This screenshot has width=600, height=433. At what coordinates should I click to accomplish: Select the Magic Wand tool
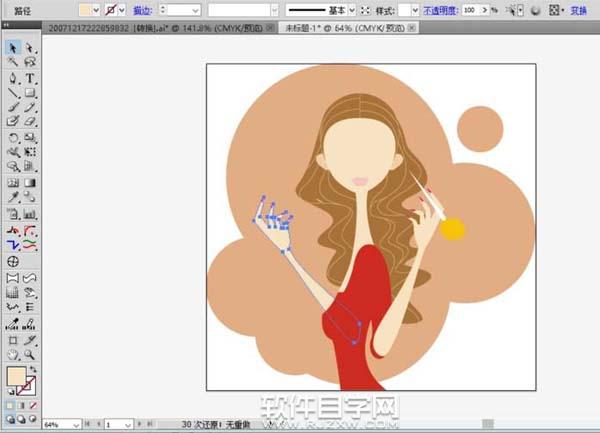[x=13, y=63]
